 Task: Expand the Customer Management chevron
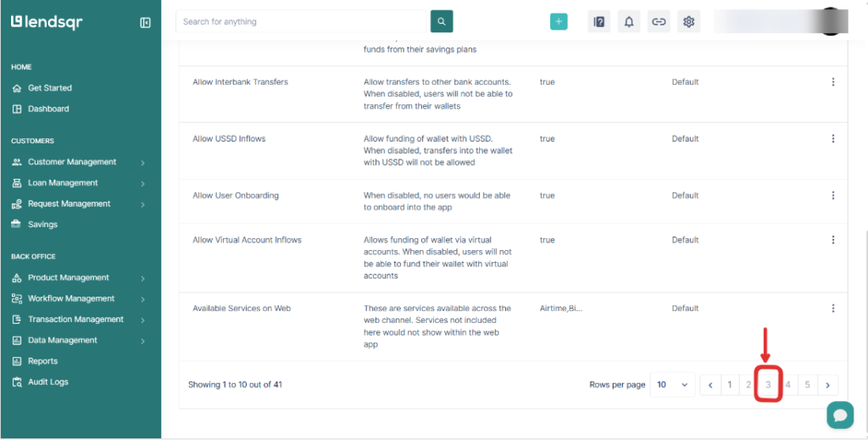pyautogui.click(x=142, y=163)
